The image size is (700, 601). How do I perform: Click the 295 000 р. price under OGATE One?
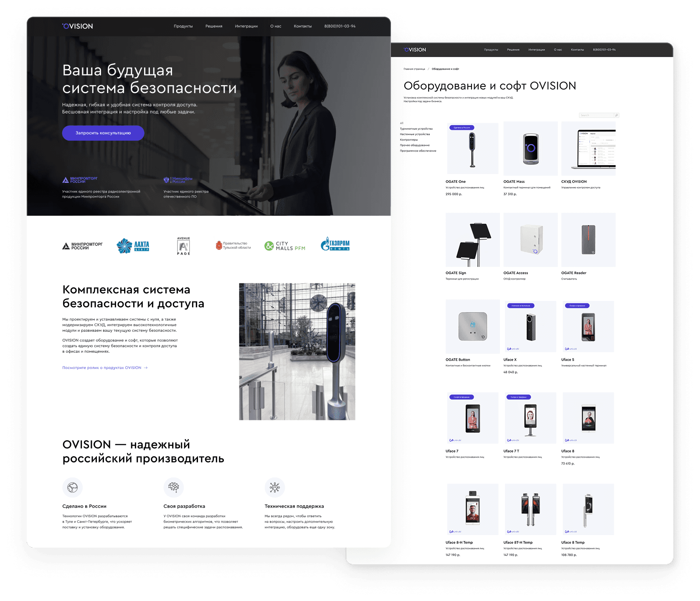(454, 194)
